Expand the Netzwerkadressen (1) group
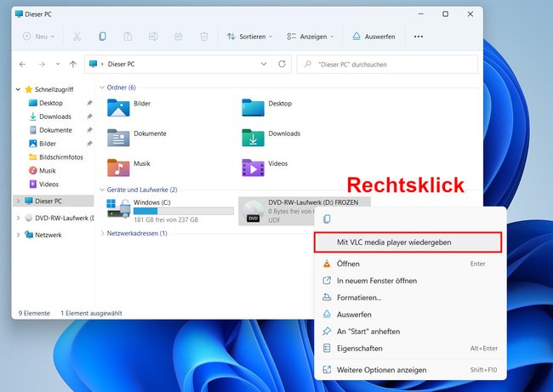This screenshot has height=392, width=553. click(102, 233)
